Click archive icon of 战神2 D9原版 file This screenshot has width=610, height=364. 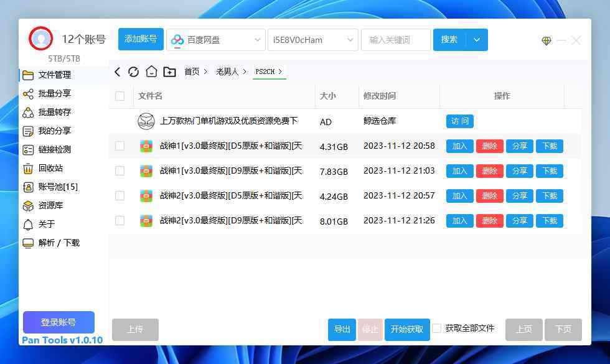coord(146,221)
